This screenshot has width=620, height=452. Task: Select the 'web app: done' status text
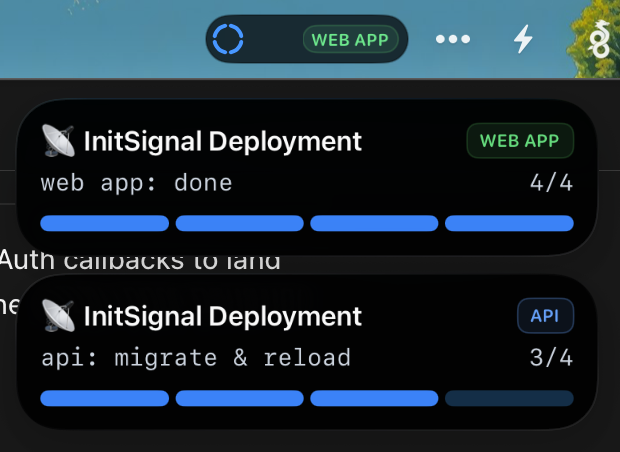(x=136, y=183)
